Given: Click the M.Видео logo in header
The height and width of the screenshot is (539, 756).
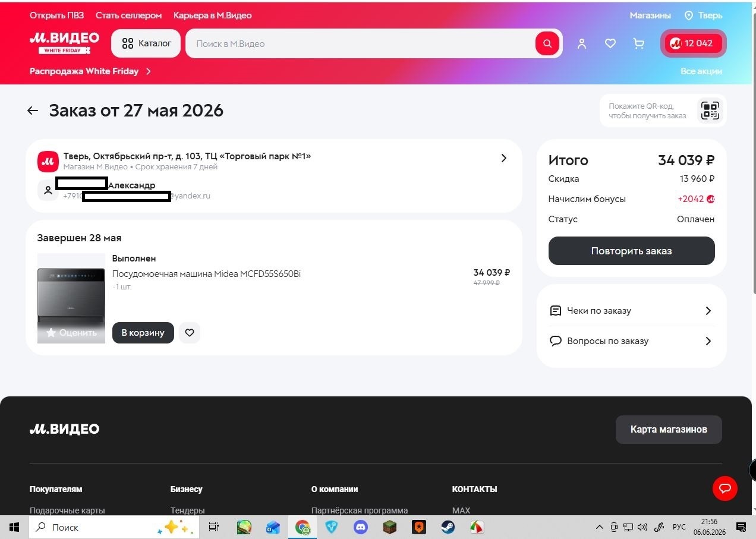Looking at the screenshot, I should click(x=64, y=43).
